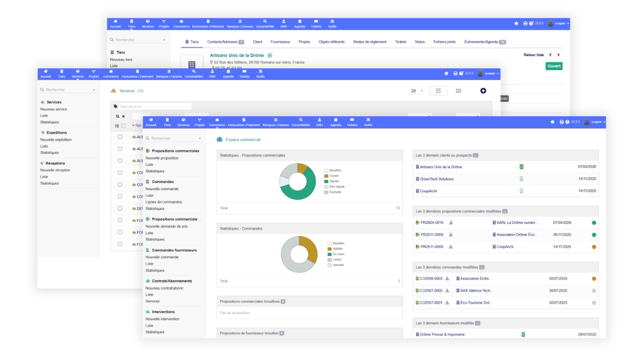Download the CO2507-0002 order file
The image size is (644, 357).
[447, 291]
